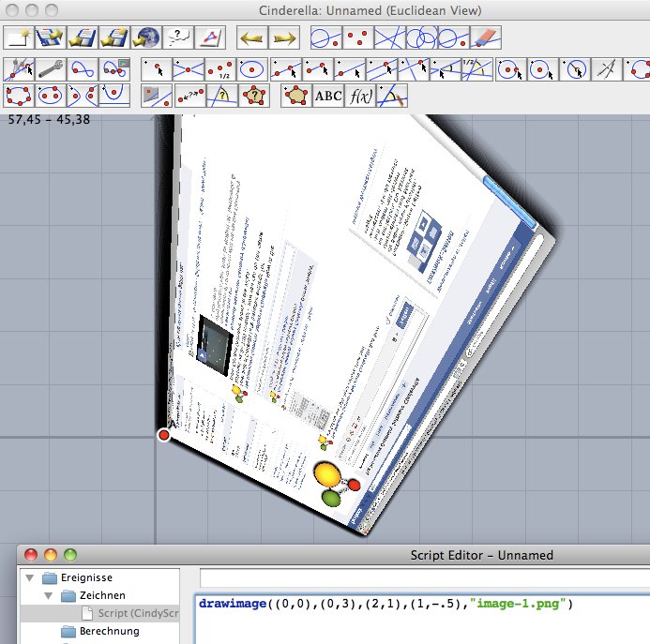Select all conics using overlapping circles icon
Screen dimensions: 650x644
tap(422, 37)
